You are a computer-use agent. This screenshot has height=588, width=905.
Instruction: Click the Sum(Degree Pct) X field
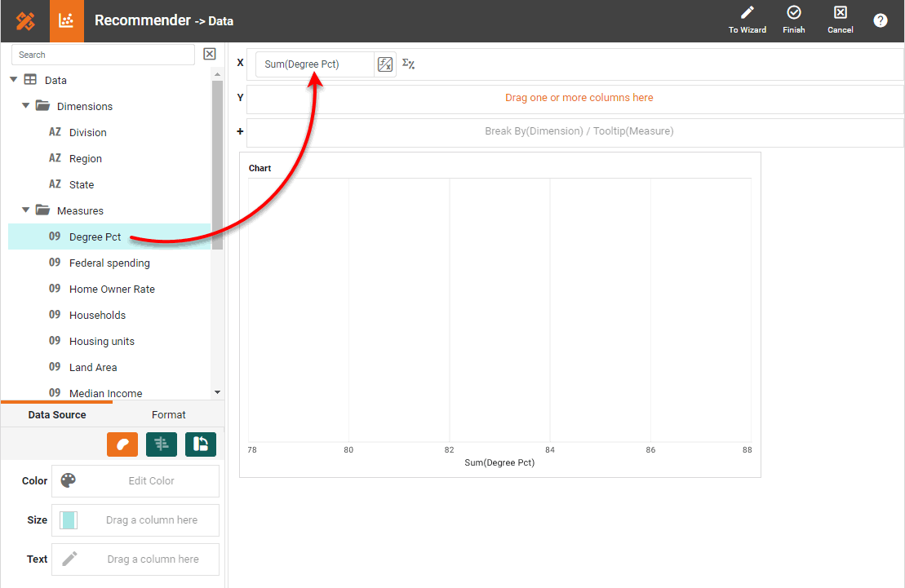[315, 64]
